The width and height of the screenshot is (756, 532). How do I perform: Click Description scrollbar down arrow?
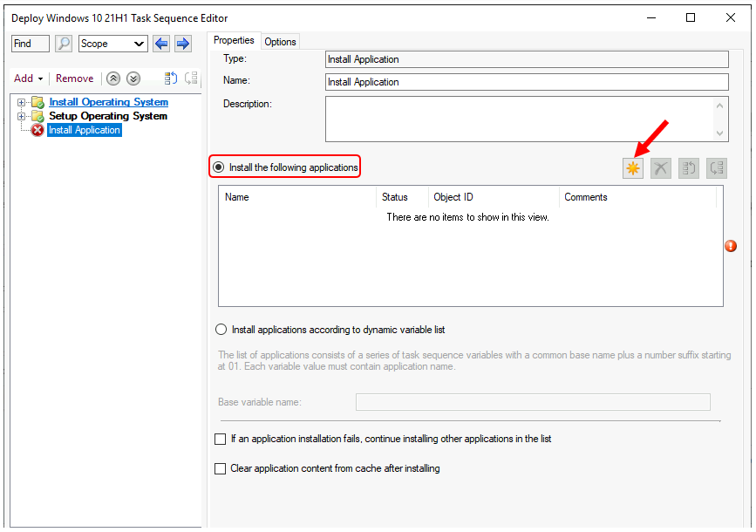(720, 133)
